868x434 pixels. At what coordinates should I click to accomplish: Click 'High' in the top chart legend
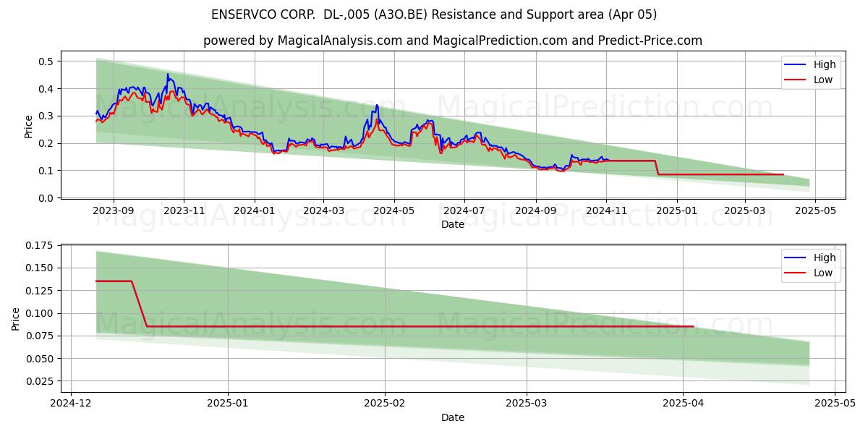pyautogui.click(x=825, y=64)
